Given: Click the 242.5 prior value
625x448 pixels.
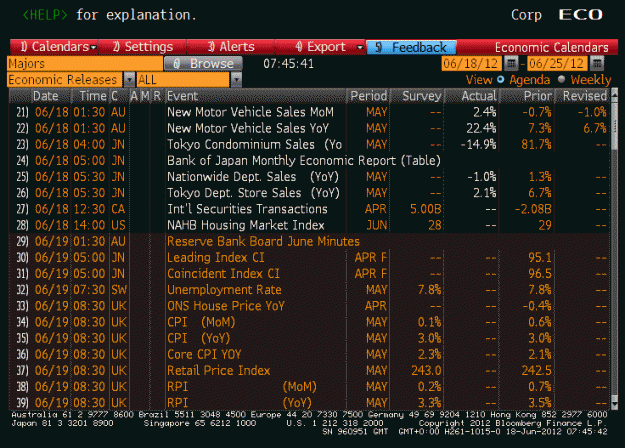Looking at the screenshot, I should tap(537, 371).
